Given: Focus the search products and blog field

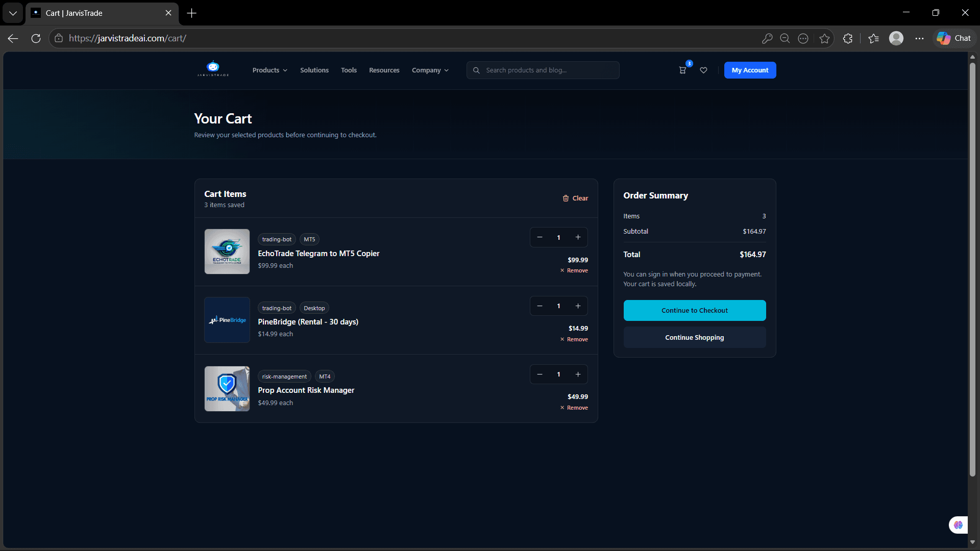Looking at the screenshot, I should (x=543, y=70).
